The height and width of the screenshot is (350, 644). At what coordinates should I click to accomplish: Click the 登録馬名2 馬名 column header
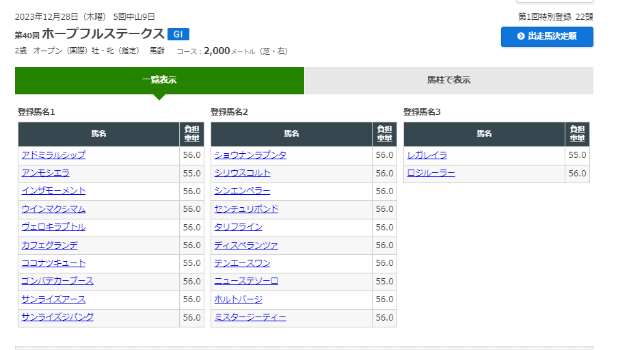coord(292,134)
